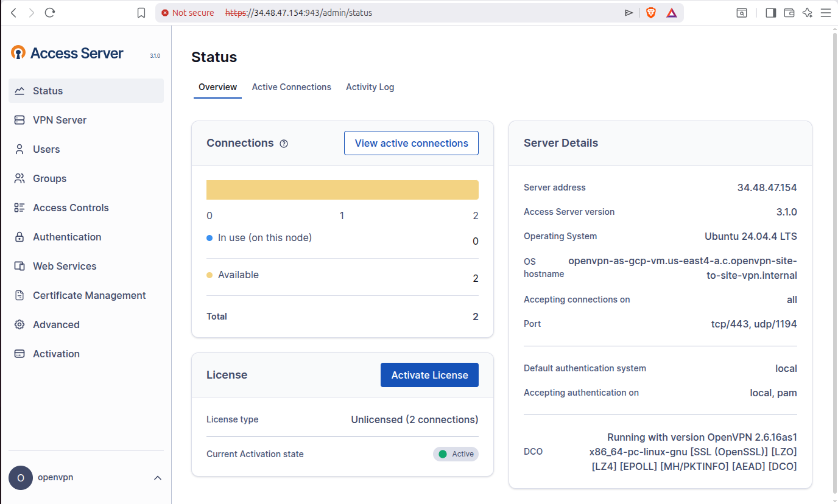This screenshot has height=504, width=838.
Task: Click the Server Details heading
Action: click(x=561, y=143)
